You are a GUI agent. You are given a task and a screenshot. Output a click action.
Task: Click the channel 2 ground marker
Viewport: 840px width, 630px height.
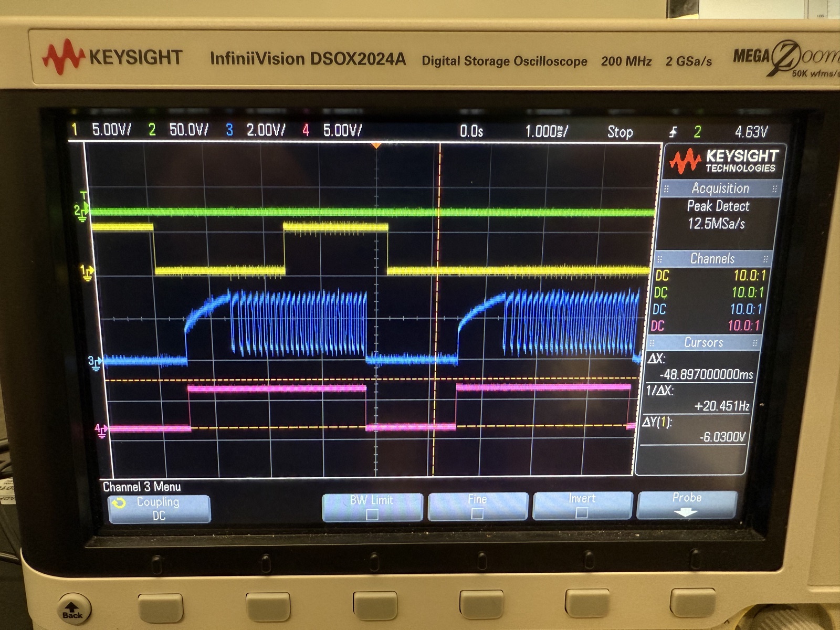[81, 211]
